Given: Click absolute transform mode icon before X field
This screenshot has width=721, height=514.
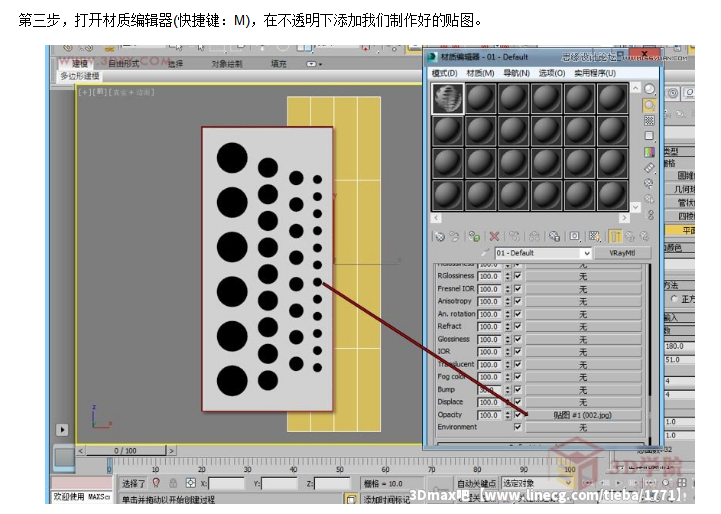Looking at the screenshot, I should pos(190,483).
